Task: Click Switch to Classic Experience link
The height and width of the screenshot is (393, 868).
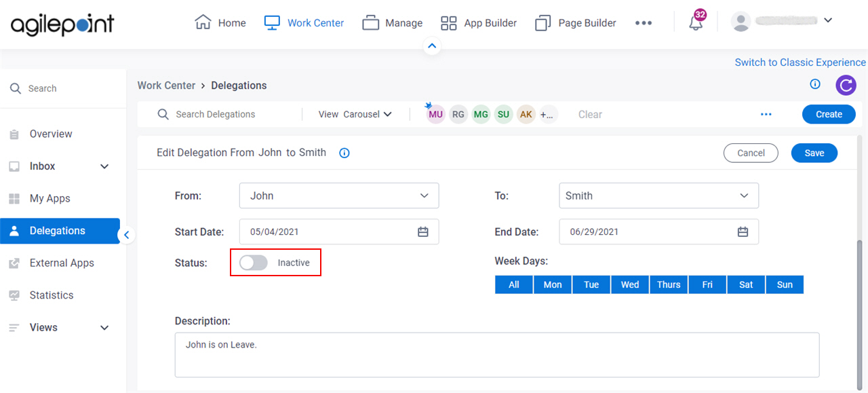Action: click(x=800, y=62)
